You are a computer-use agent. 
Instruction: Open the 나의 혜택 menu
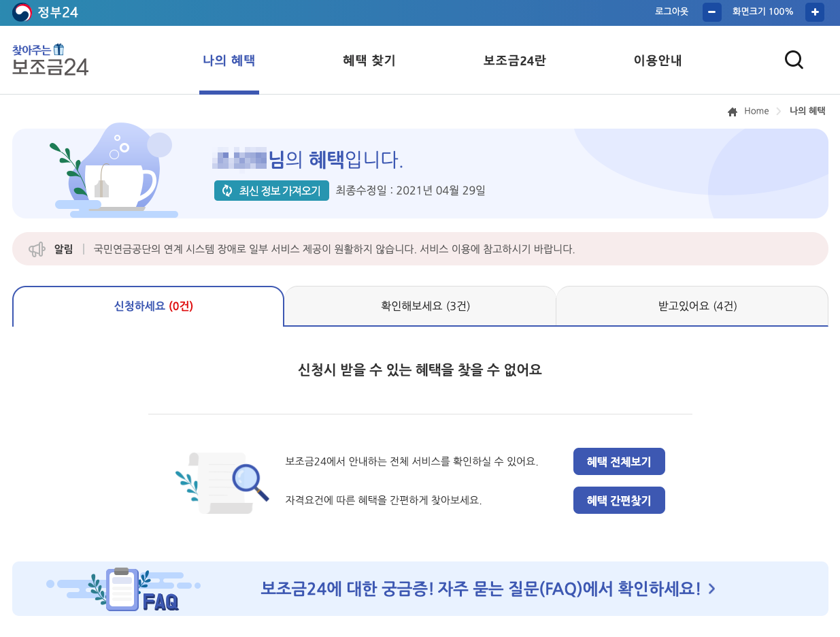click(x=229, y=61)
